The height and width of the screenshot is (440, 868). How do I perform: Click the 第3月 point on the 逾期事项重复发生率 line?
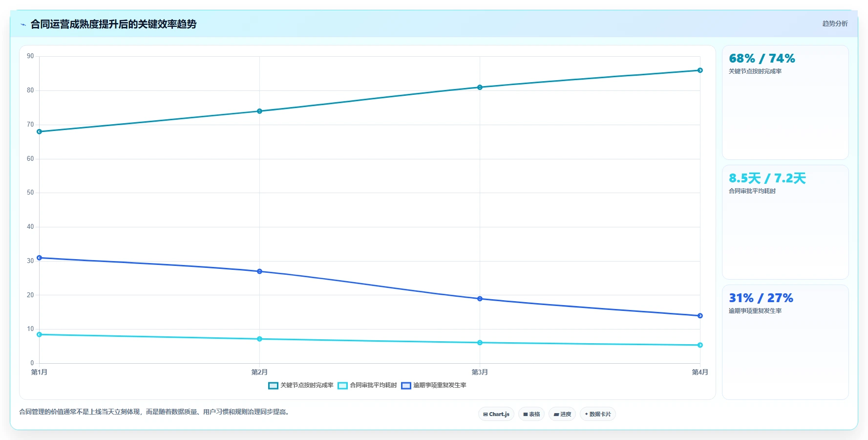(480, 299)
